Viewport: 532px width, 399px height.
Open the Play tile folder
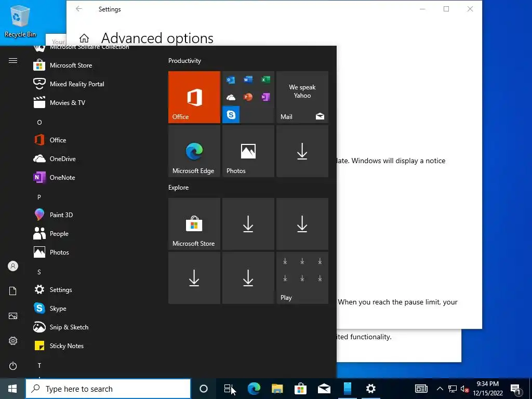(x=302, y=278)
